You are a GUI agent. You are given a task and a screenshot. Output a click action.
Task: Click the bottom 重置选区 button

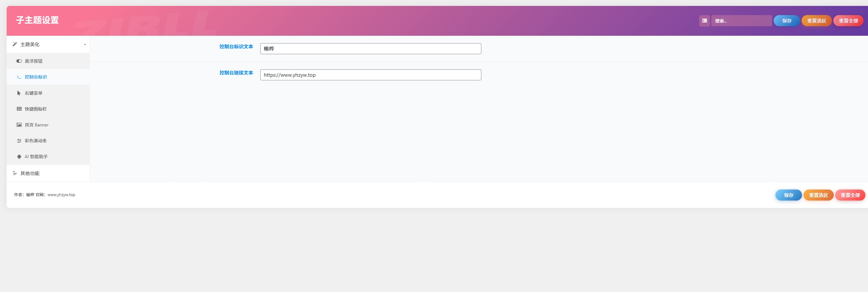818,195
